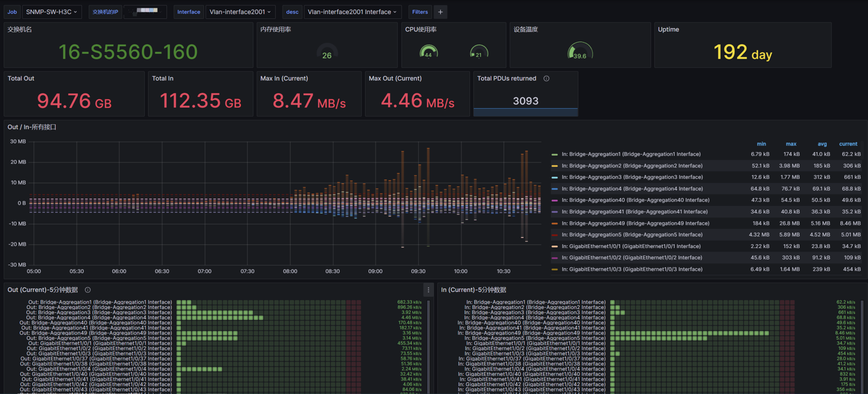
Task: Open the 内存使用率 panel title menu
Action: coord(276,29)
